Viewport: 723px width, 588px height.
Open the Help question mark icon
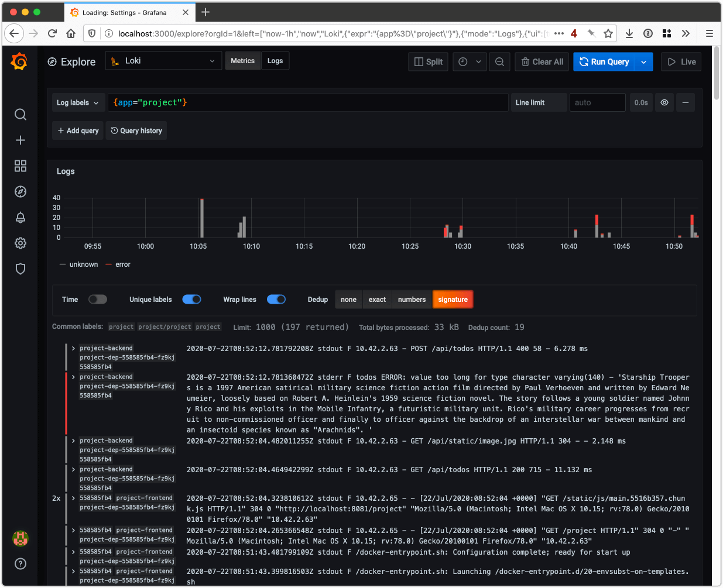[x=20, y=564]
